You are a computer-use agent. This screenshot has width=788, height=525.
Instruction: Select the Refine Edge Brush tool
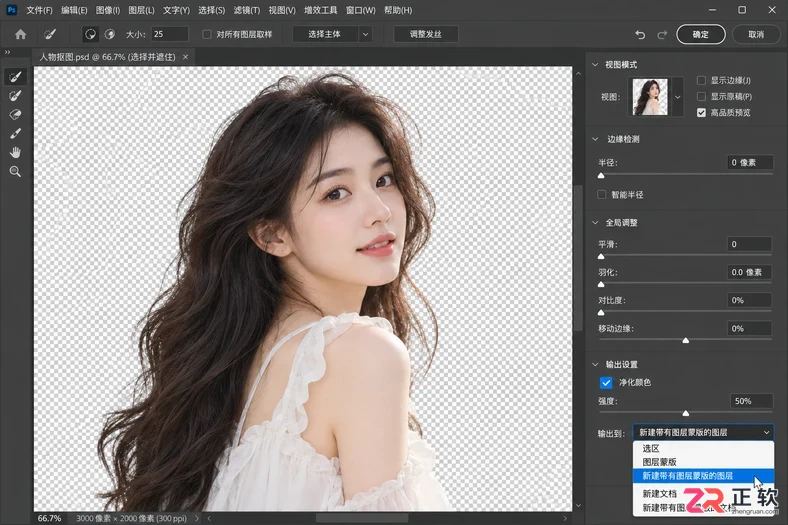(x=16, y=95)
